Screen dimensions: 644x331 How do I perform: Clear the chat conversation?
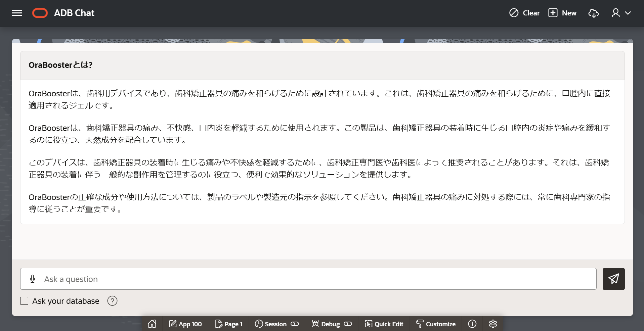(524, 13)
